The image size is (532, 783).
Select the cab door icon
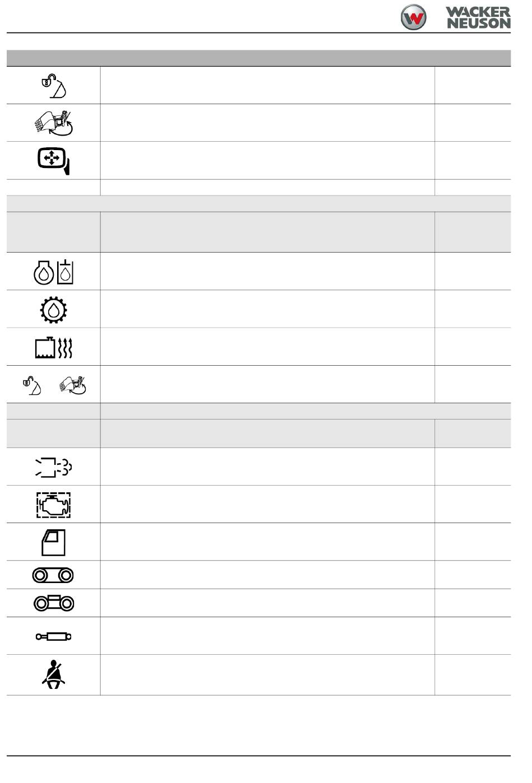(54, 542)
